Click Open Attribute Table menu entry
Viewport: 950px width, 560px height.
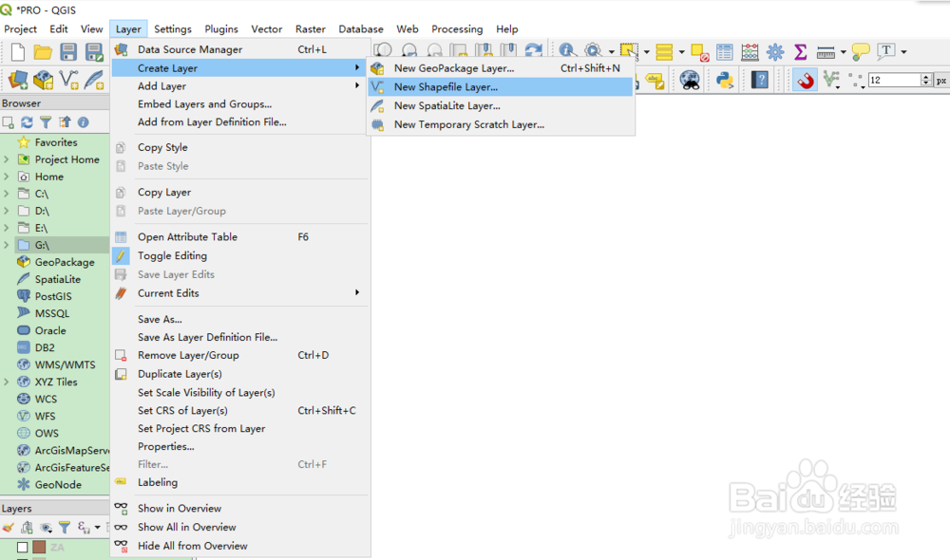(240, 236)
